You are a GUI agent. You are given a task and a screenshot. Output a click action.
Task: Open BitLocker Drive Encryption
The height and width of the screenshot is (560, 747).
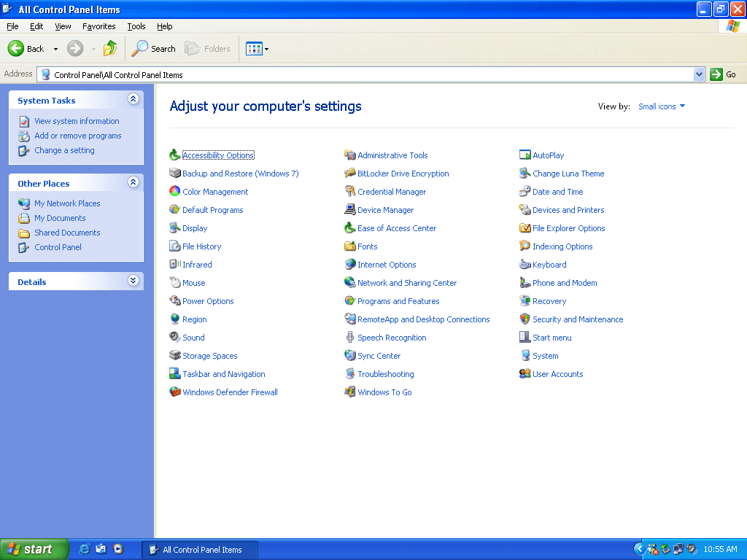coord(403,173)
